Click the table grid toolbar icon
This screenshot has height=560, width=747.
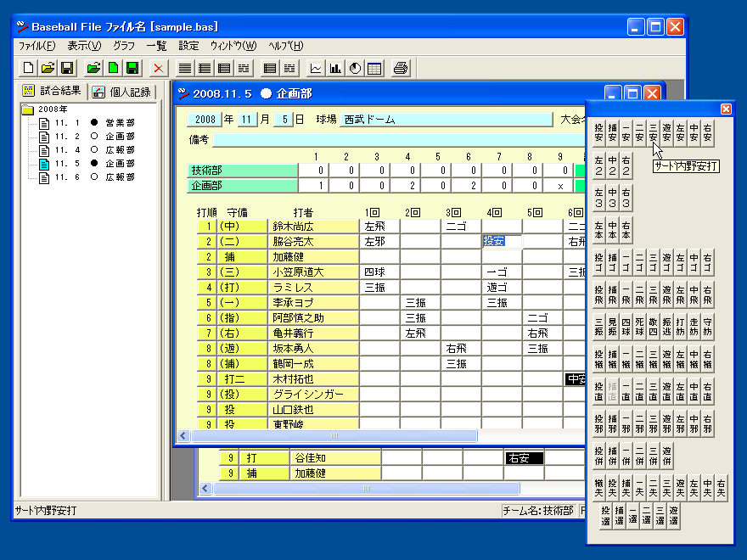click(374, 68)
